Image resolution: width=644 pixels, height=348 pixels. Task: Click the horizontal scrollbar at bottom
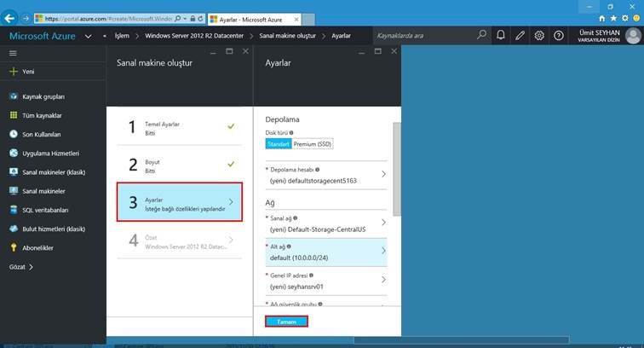[461, 340]
